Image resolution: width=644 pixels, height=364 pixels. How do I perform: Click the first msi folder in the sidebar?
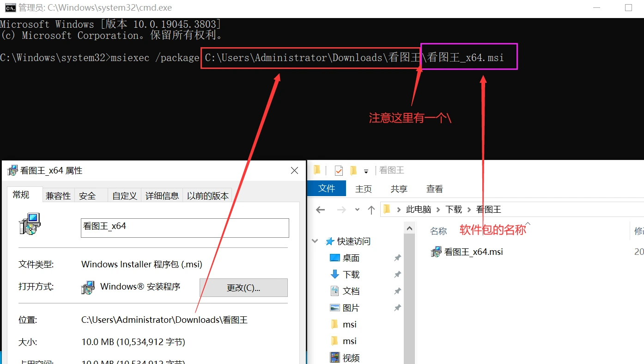(x=334, y=324)
